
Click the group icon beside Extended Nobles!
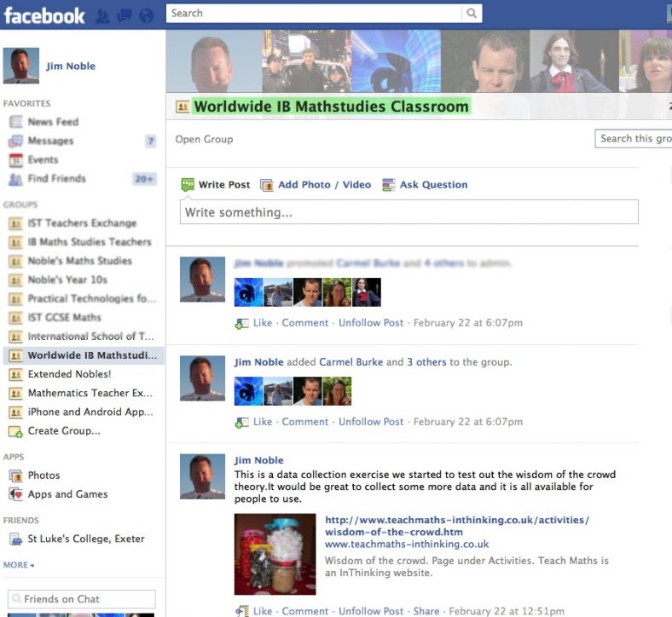[16, 374]
